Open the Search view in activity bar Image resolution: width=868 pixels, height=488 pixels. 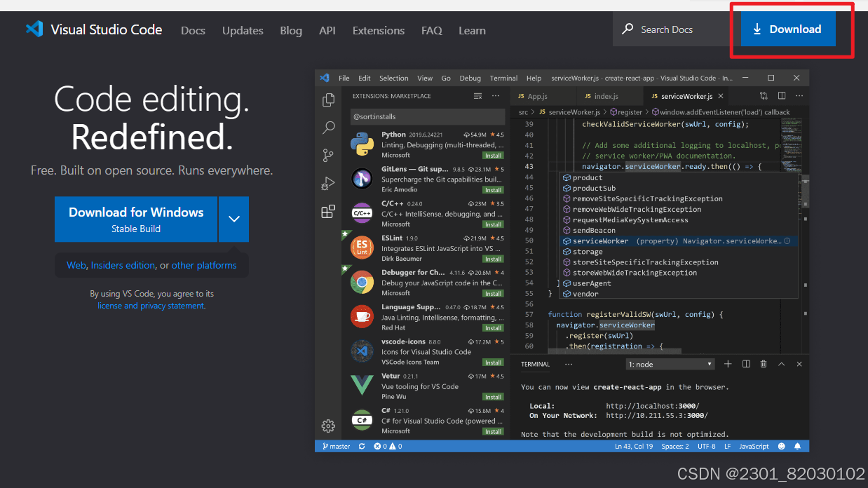coord(328,128)
